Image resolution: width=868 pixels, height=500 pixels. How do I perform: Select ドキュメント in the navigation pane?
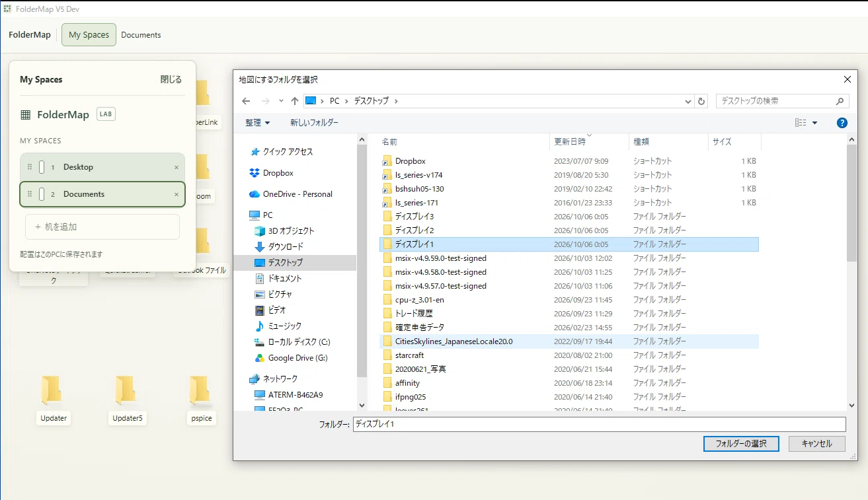(x=285, y=279)
